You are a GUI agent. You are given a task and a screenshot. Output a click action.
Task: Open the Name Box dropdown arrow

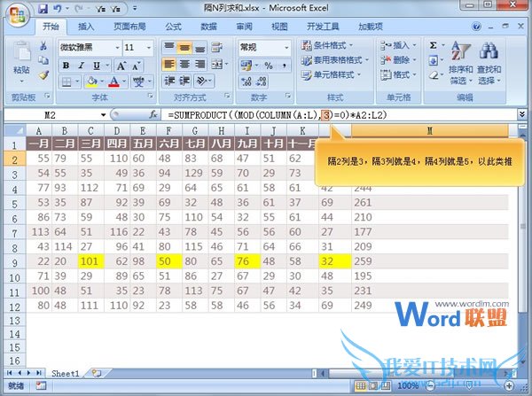(103, 115)
